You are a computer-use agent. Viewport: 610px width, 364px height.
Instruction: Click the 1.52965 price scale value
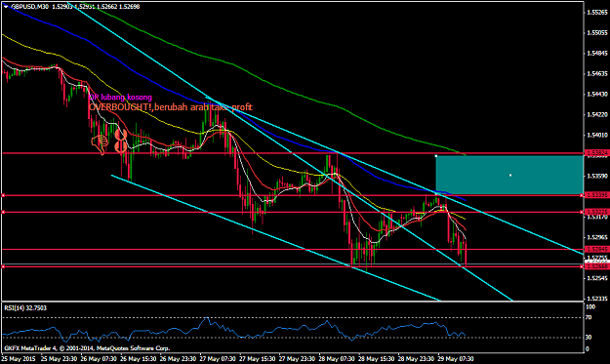(x=597, y=237)
